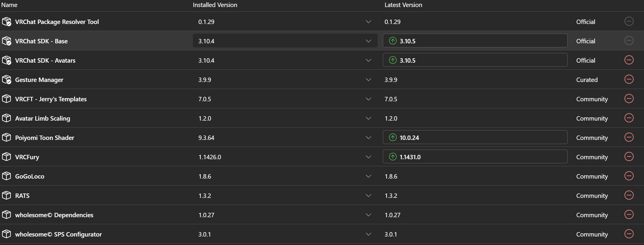Screen dimensions: 644x245
Task: Remove the GoGoLoco package
Action: click(629, 176)
